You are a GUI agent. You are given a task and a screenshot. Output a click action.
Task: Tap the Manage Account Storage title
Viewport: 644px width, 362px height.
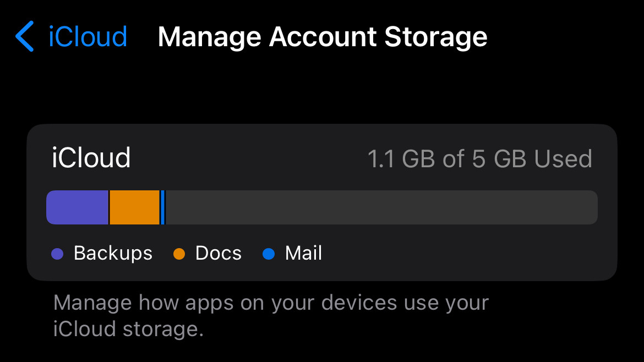click(322, 37)
